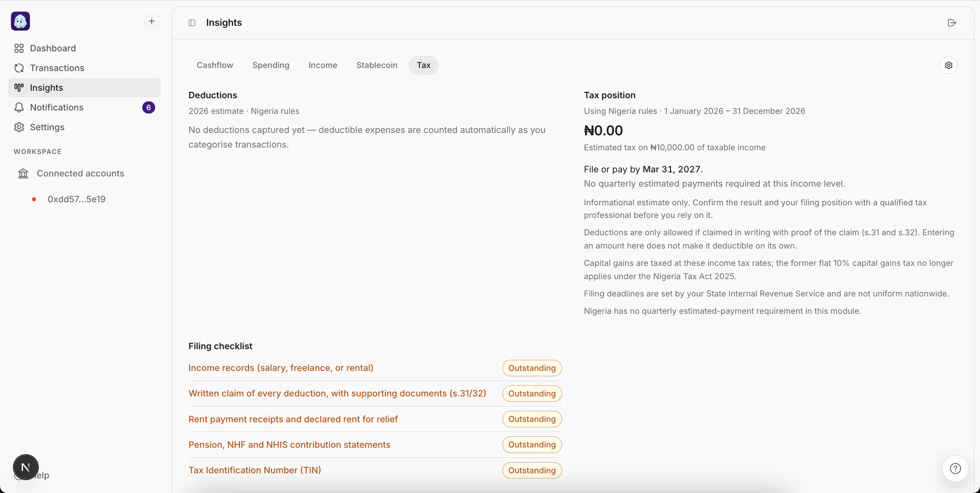Click the Tax Identification Number (TIN) item
Viewport: 980px width, 493px height.
tap(255, 470)
